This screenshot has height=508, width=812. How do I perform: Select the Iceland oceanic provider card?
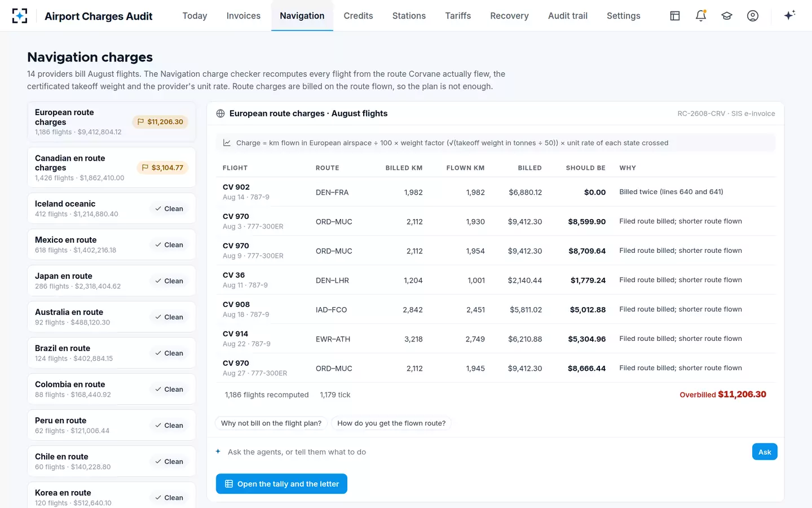[x=112, y=208]
